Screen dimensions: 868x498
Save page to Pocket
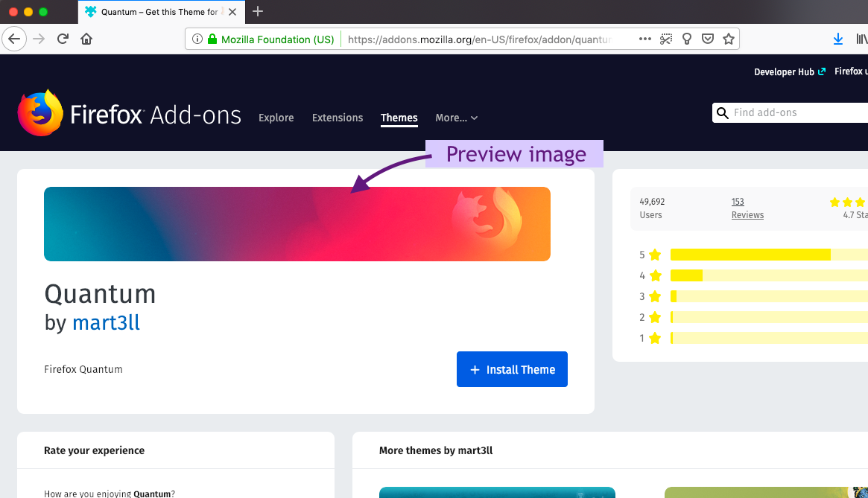(708, 39)
